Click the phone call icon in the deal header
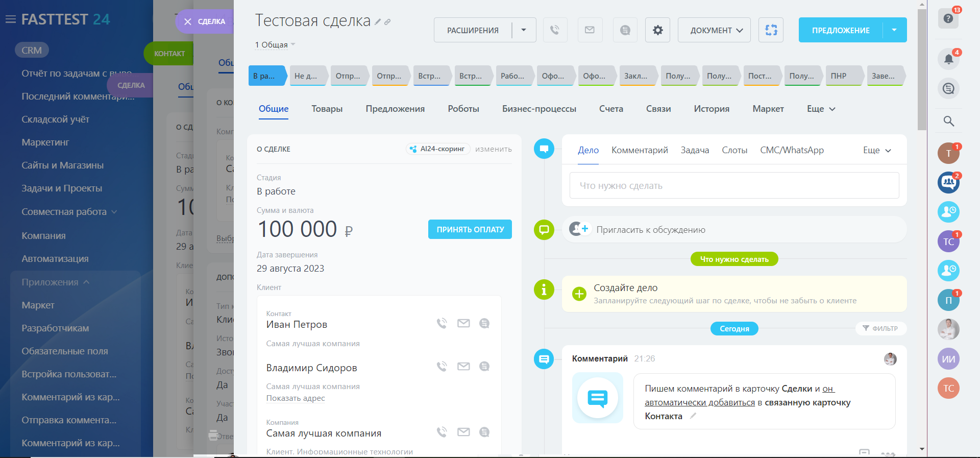This screenshot has width=980, height=458. coord(555,30)
